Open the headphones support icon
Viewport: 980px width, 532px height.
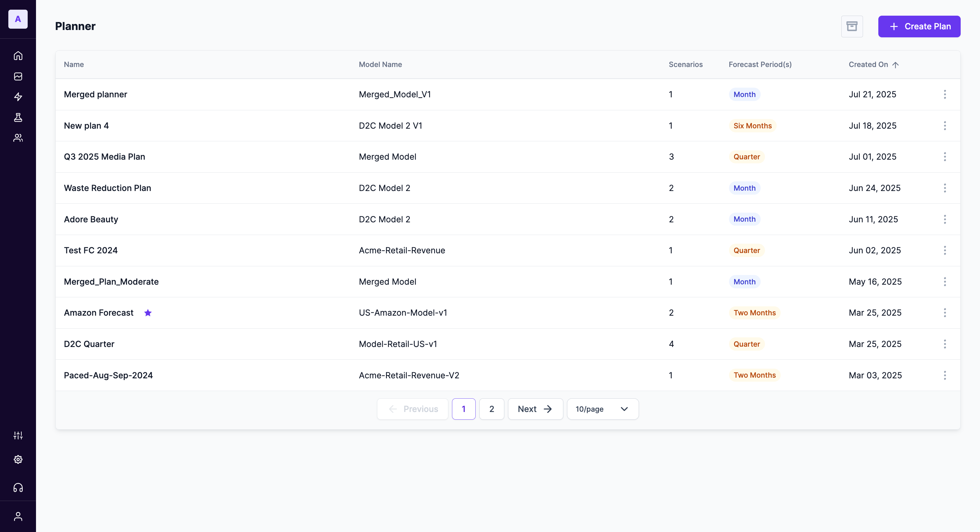click(x=18, y=487)
